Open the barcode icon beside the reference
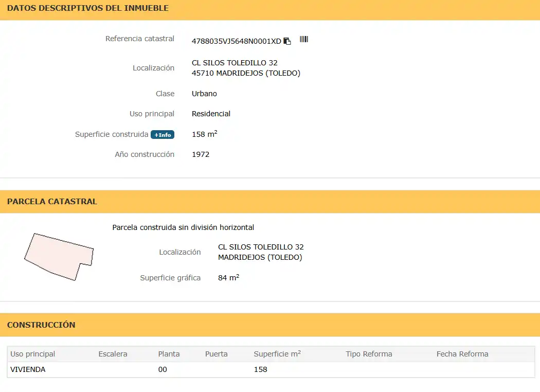This screenshot has width=540, height=392. coord(304,39)
